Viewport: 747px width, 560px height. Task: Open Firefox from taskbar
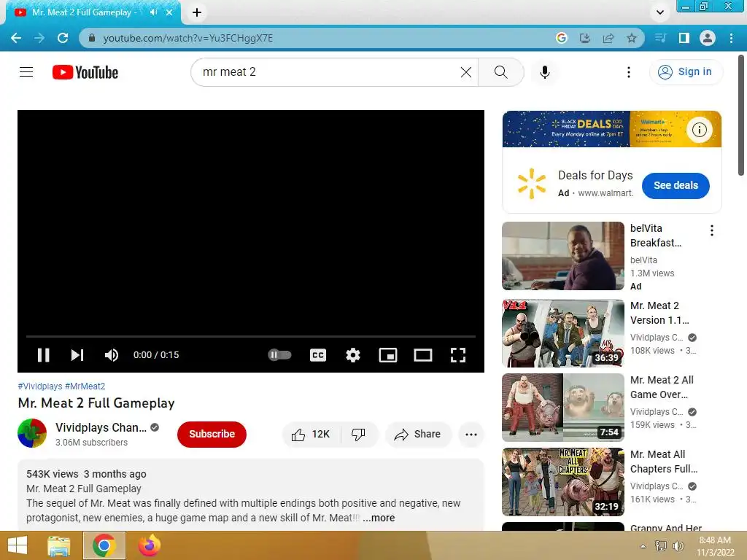click(150, 545)
